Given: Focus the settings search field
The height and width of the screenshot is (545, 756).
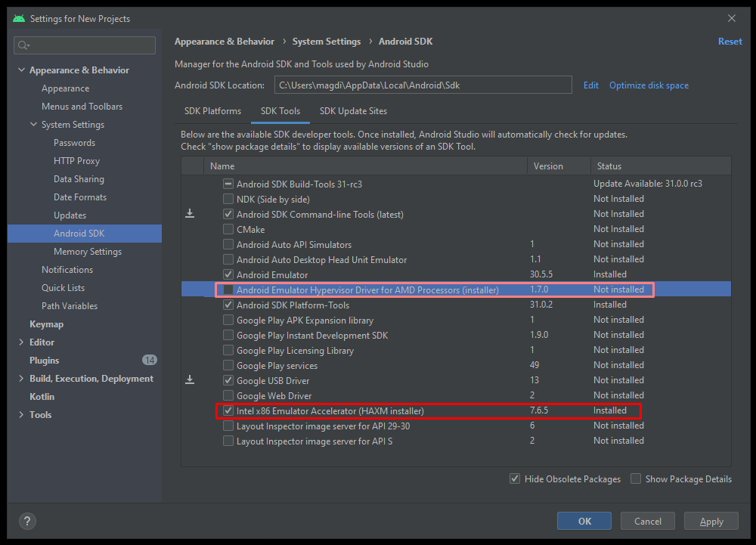Looking at the screenshot, I should 85,45.
